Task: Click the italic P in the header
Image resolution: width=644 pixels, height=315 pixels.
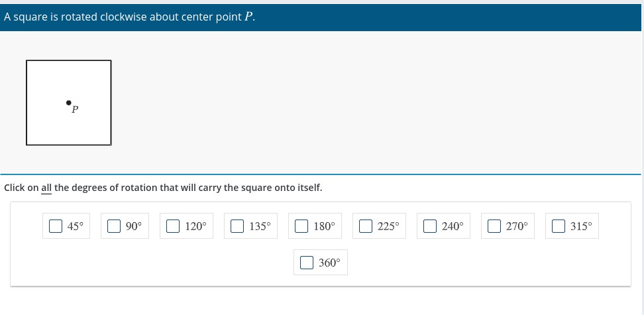Action: (x=248, y=17)
